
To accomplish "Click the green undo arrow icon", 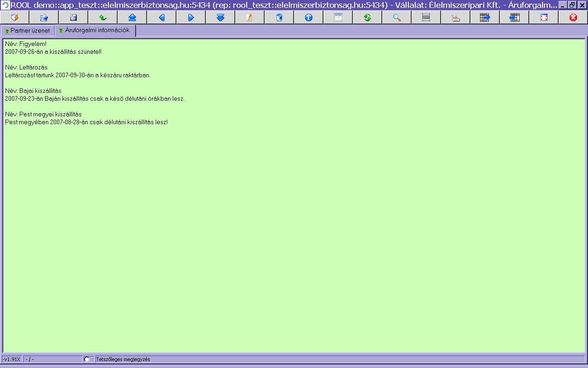I will pyautogui.click(x=103, y=17).
